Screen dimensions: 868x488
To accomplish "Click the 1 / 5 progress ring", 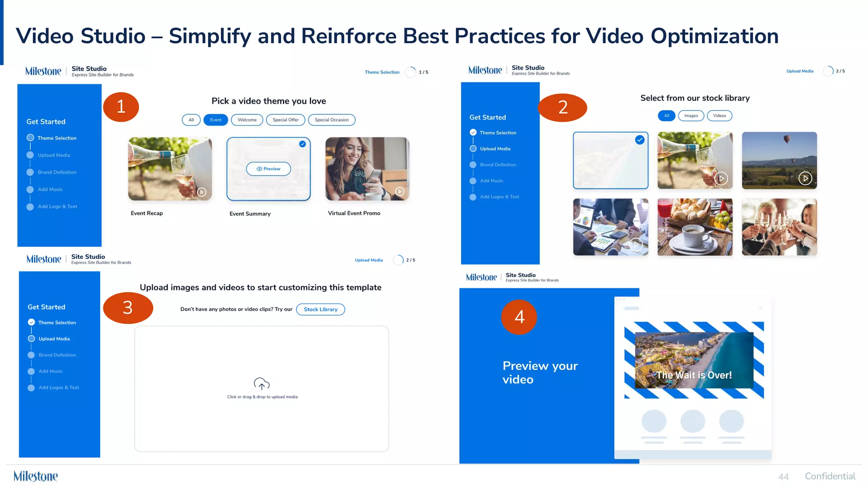I will (410, 72).
